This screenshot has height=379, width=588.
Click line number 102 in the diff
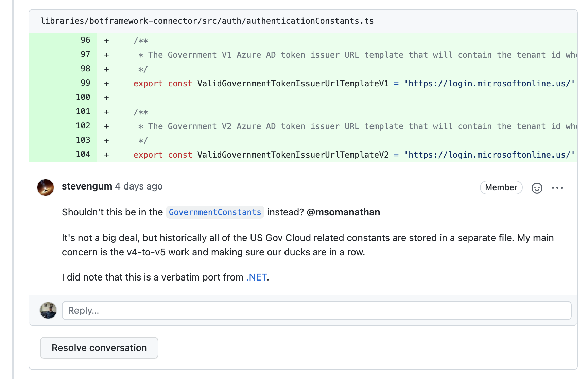[83, 126]
